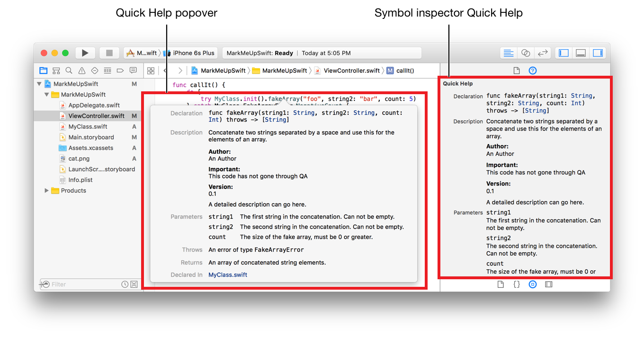Image resolution: width=644 pixels, height=337 pixels.
Task: Select MyClass.swift in the project navigator
Action: 88,126
